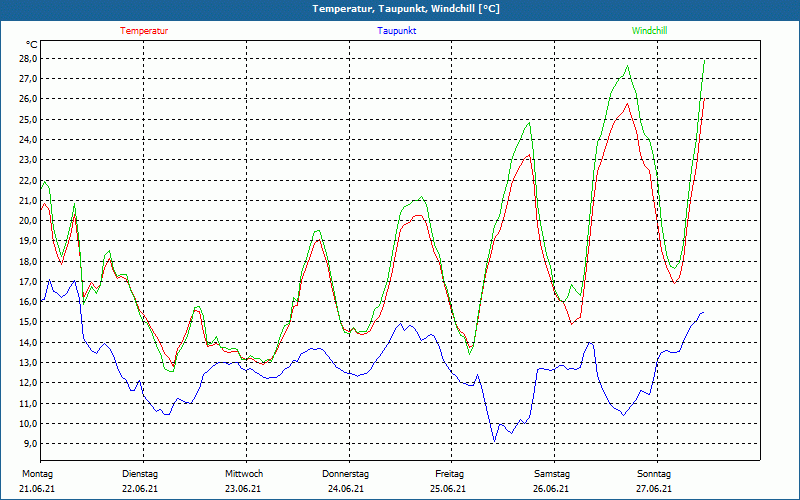Select the Dienstag day label
The height and width of the screenshot is (500, 800).
coord(140,474)
